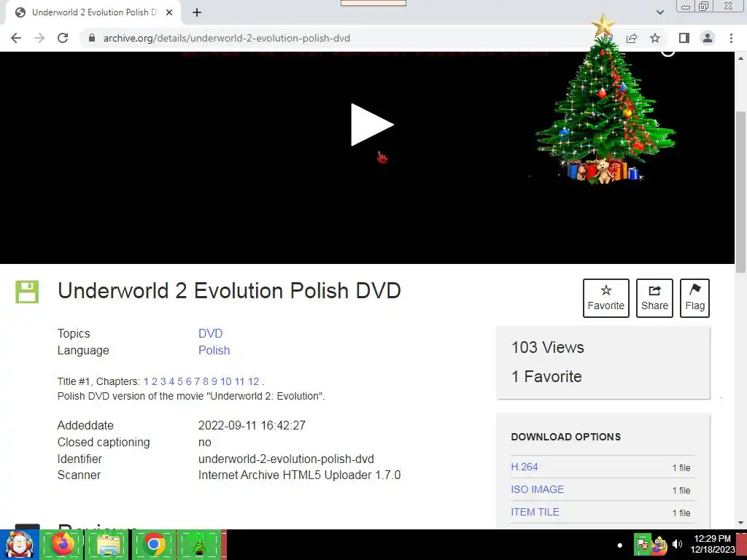Click the Favorite button
747x560 pixels.
[x=605, y=298]
